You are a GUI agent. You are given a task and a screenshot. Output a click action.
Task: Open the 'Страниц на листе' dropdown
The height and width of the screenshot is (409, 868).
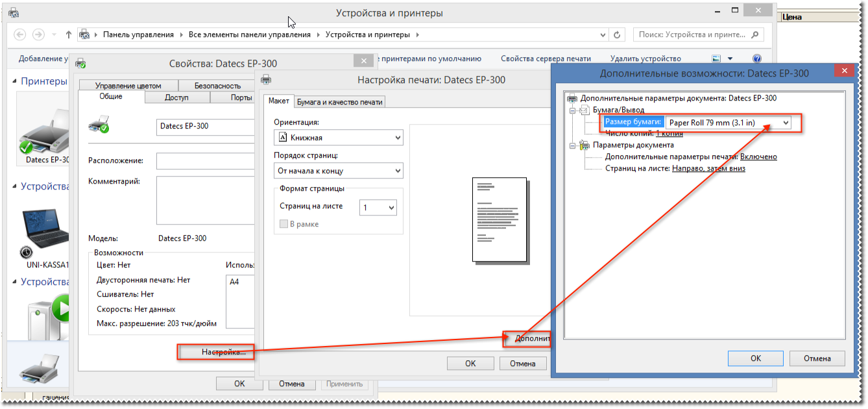coord(379,208)
